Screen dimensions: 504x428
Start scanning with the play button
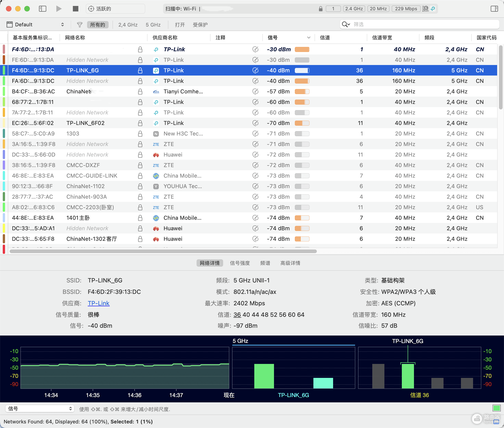pos(59,9)
